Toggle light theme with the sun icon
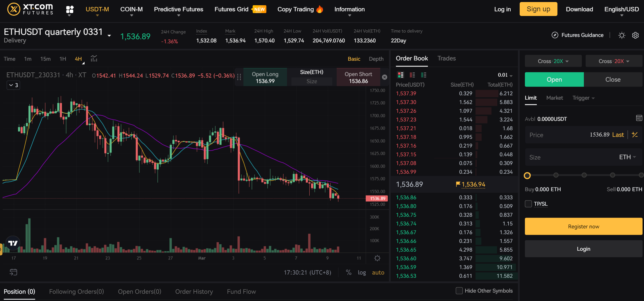The height and width of the screenshot is (301, 644). coord(622,35)
